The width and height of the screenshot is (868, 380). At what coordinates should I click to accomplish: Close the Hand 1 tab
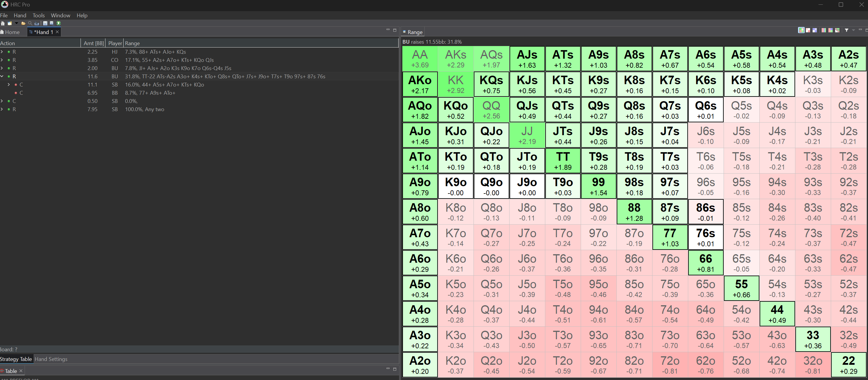coord(57,32)
